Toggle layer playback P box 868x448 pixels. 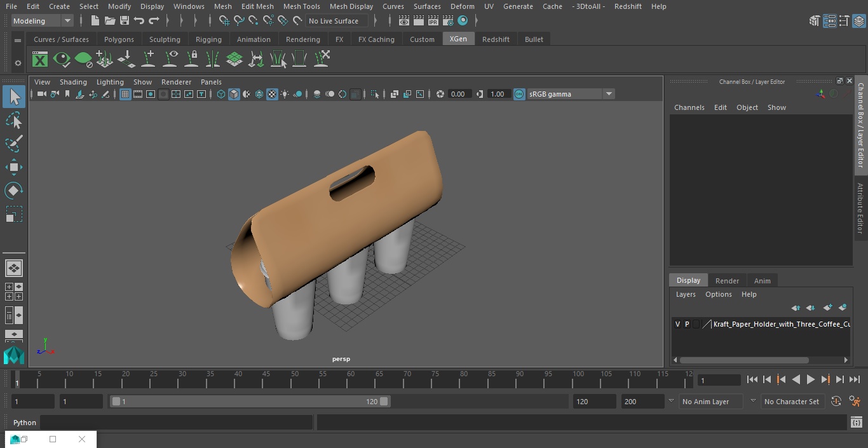click(x=687, y=324)
